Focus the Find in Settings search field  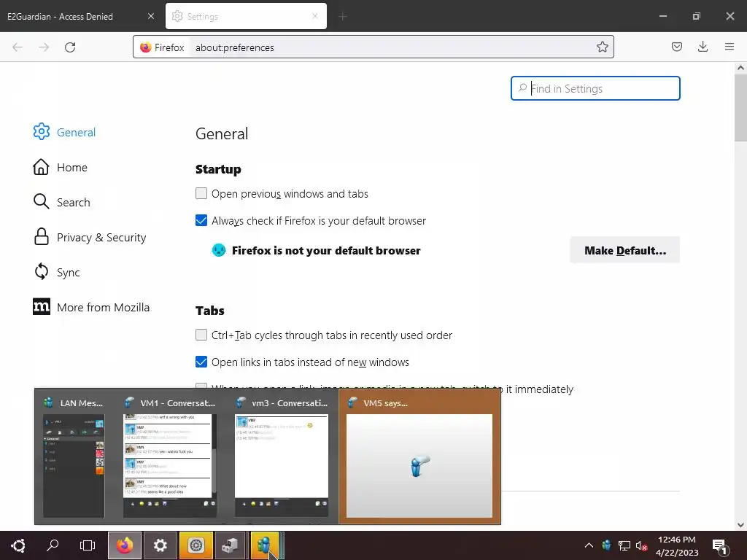coord(595,88)
